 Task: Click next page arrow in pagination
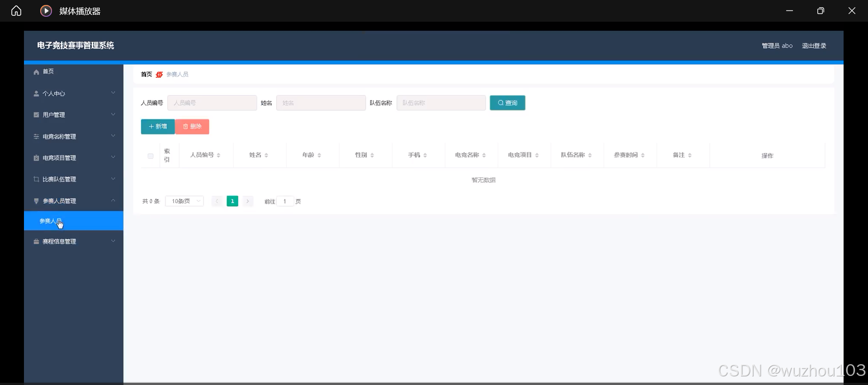coord(248,201)
